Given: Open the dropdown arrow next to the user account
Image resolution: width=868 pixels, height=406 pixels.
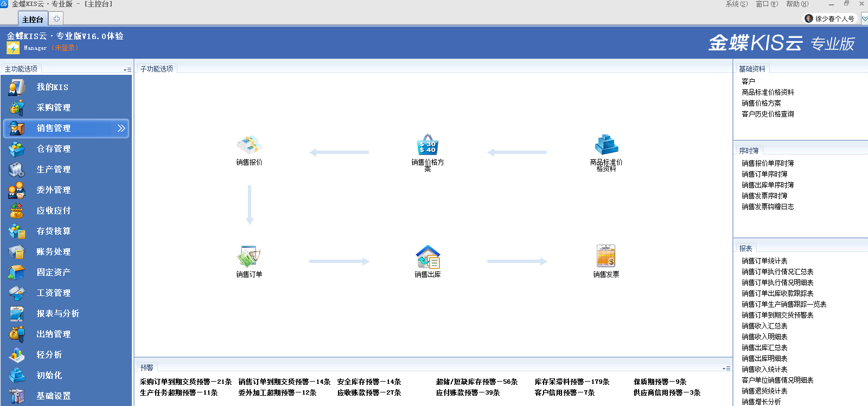Looking at the screenshot, I should (864, 18).
